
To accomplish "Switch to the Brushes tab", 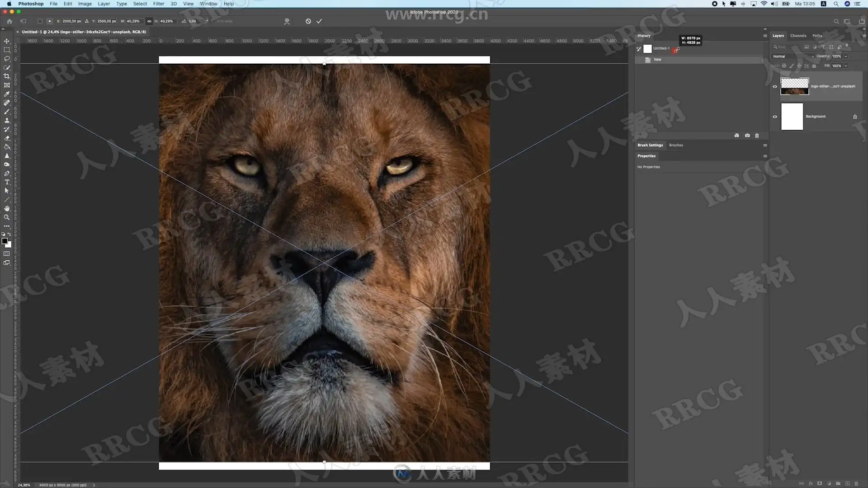I will [x=676, y=145].
